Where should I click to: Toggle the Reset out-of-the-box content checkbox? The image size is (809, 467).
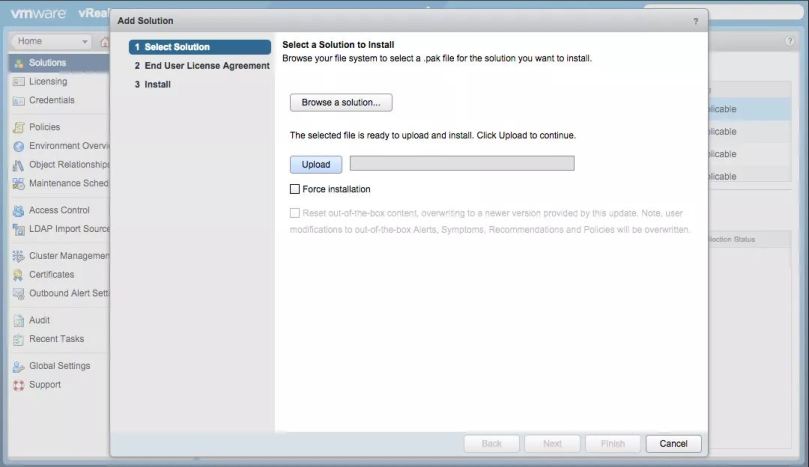295,213
